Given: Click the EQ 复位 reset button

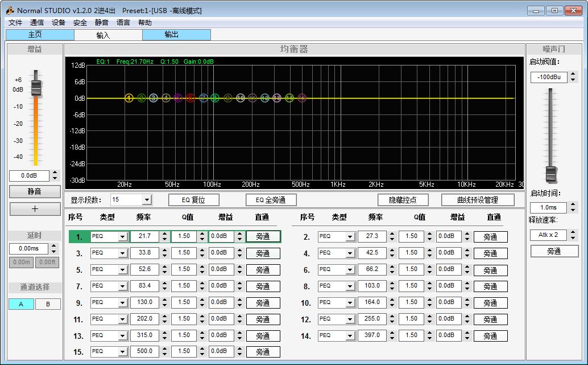Looking at the screenshot, I should coord(193,200).
